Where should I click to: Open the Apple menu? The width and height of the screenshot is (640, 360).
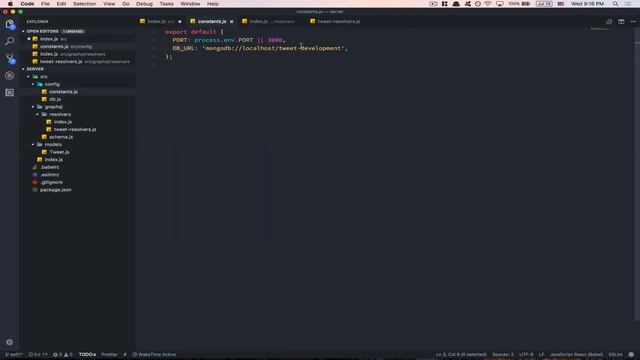(x=10, y=4)
